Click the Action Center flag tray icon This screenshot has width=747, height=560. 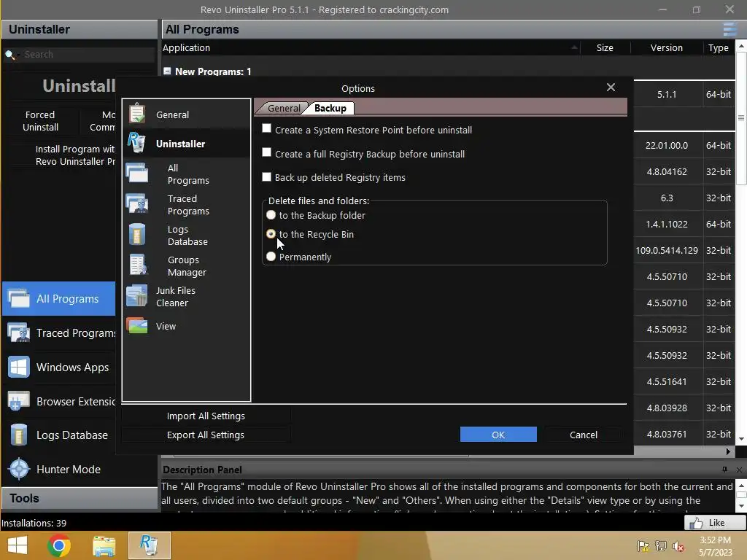click(643, 546)
